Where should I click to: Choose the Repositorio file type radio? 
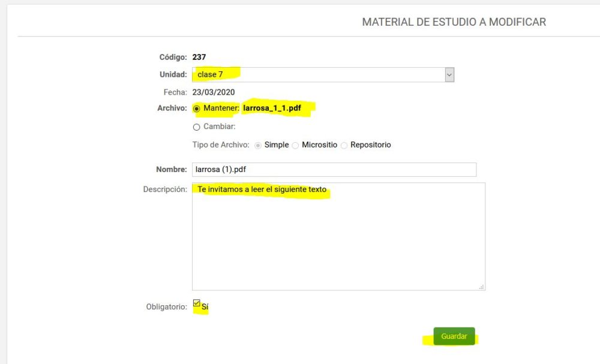tap(344, 145)
